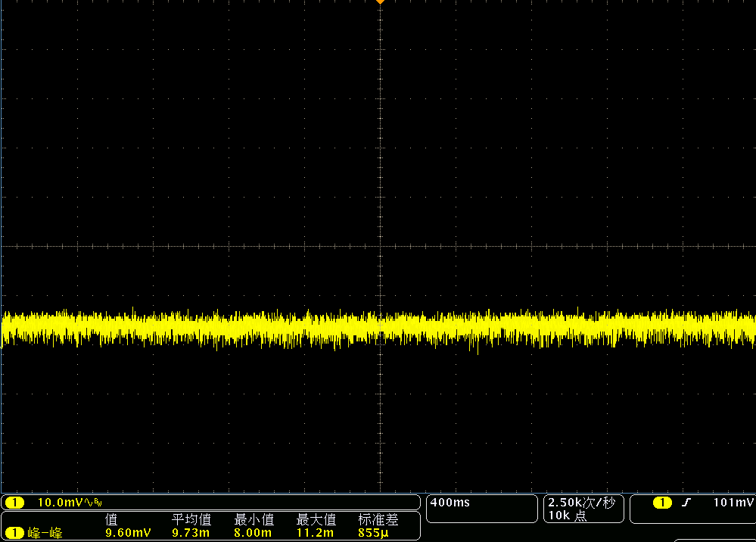
Task: Click the 8.00m minimum value
Action: [x=253, y=533]
